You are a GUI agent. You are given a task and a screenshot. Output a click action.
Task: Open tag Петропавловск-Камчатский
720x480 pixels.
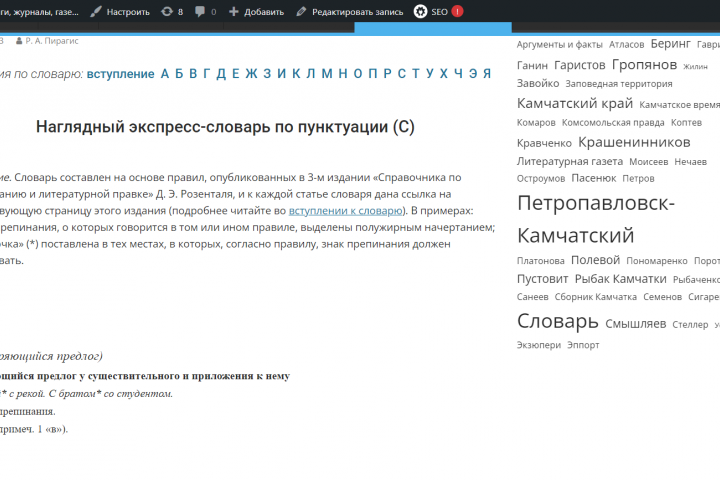click(x=596, y=219)
